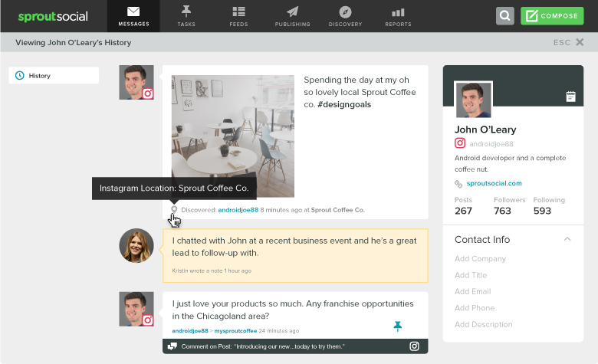Viewport: 598px width, 364px height.
Task: Click the chain link icon beside sproutsocial.com
Action: pos(458,184)
